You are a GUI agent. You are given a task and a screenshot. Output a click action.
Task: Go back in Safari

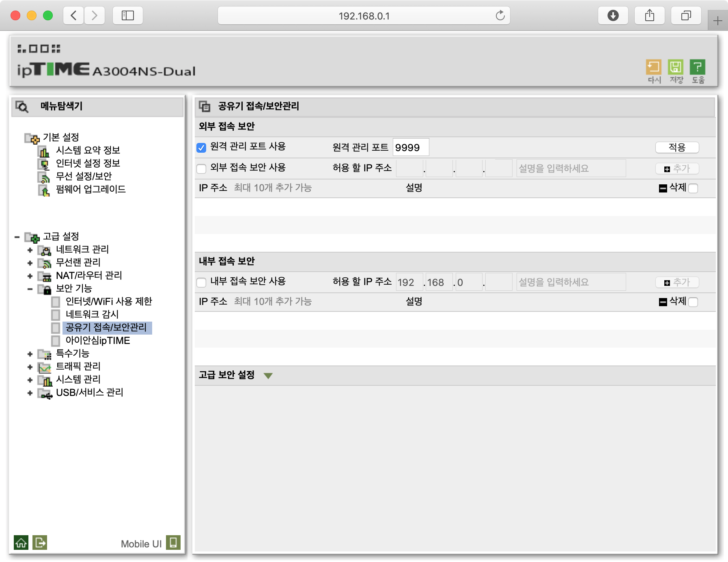[x=73, y=16]
